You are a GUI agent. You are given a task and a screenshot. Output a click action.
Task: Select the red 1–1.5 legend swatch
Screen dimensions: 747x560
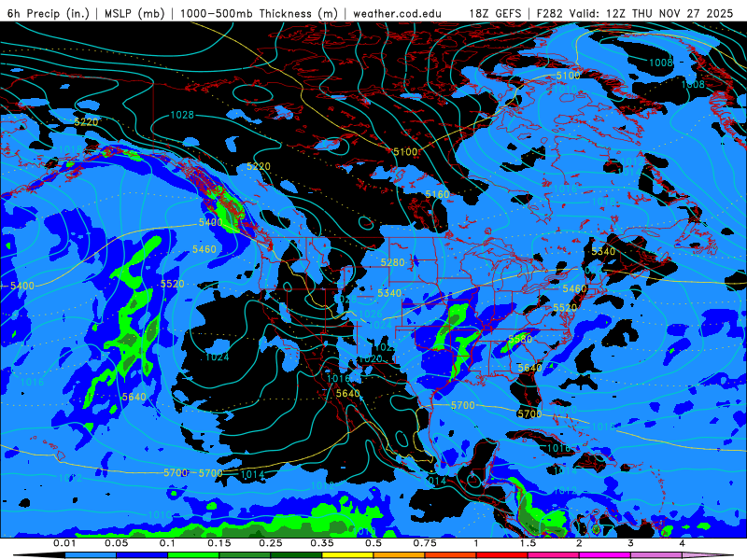502,555
